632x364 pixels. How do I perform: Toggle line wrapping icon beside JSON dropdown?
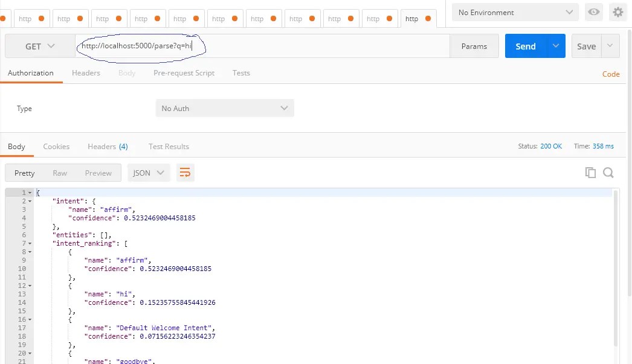coord(185,172)
